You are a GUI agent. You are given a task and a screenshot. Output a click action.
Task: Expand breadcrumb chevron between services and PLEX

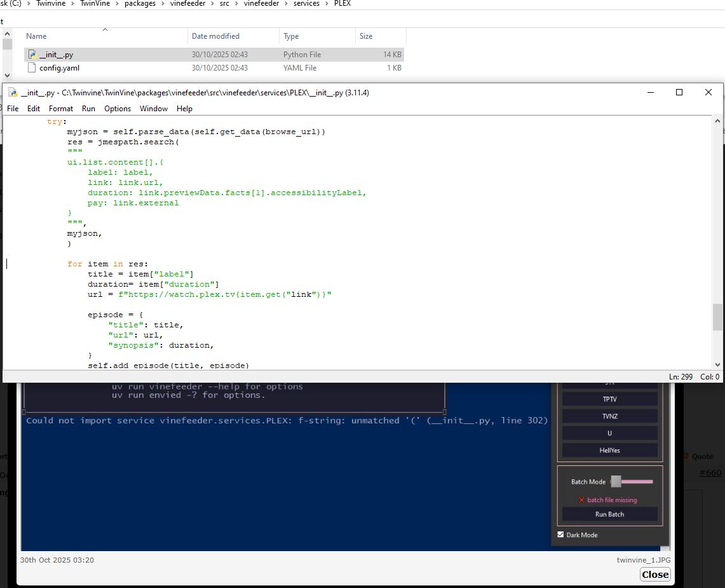tap(326, 4)
